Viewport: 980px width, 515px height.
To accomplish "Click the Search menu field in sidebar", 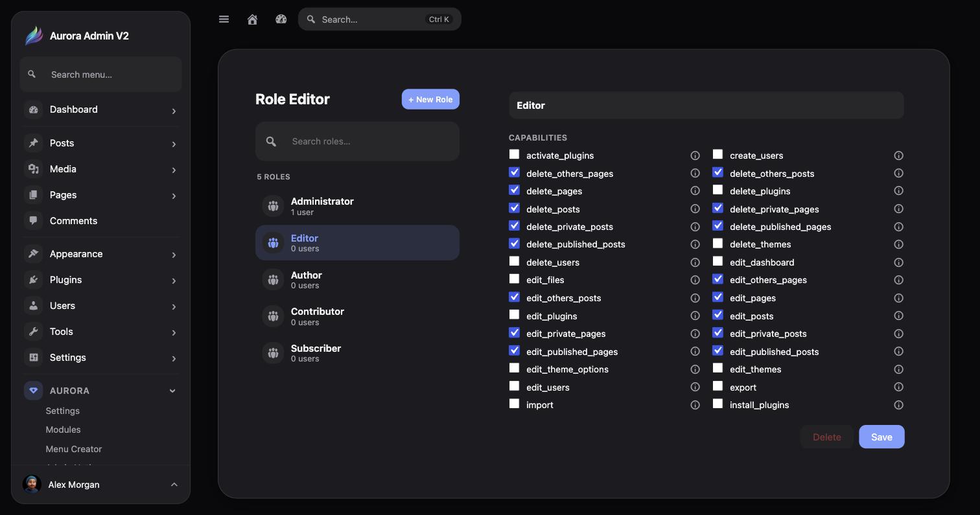I will click(x=100, y=74).
